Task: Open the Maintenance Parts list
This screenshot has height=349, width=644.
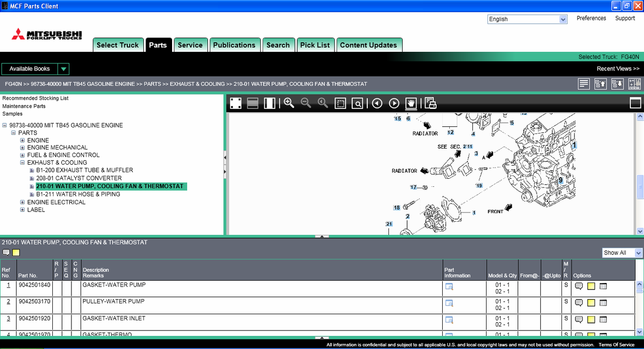Action: tap(24, 106)
